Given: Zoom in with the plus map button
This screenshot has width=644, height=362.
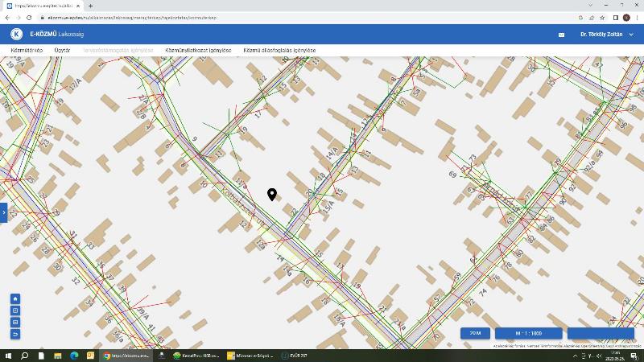Looking at the screenshot, I should (15, 311).
